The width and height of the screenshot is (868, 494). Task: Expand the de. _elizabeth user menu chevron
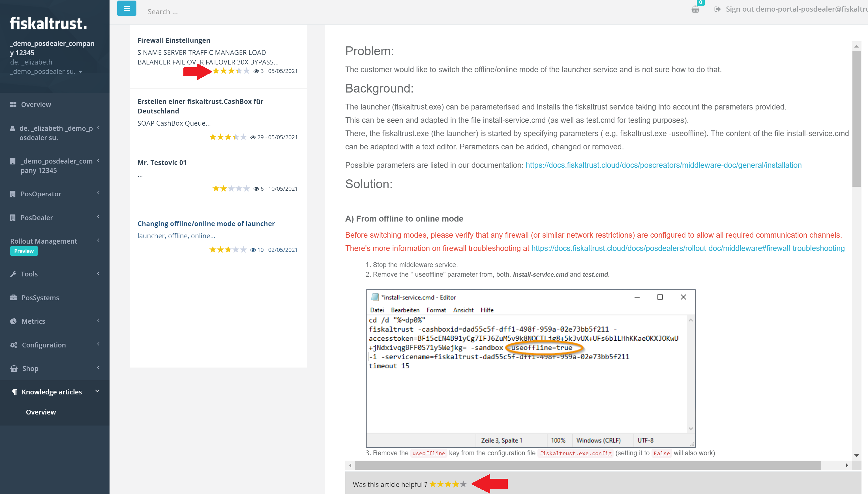coord(98,128)
